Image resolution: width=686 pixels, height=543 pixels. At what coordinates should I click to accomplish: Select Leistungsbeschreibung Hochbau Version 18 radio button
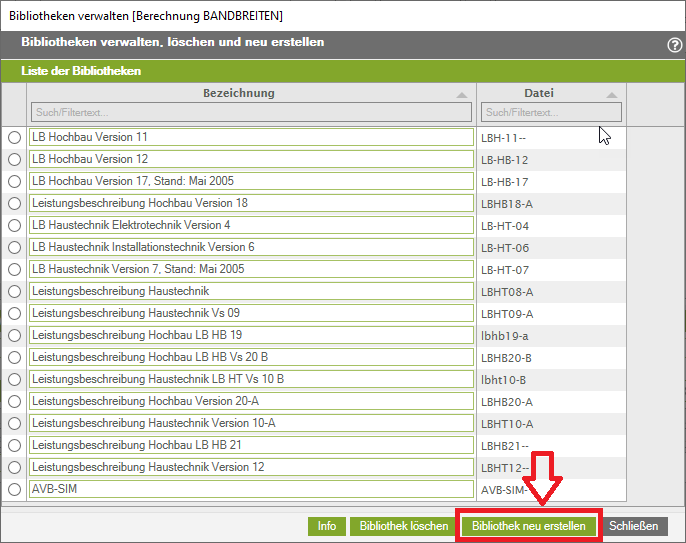click(x=14, y=203)
